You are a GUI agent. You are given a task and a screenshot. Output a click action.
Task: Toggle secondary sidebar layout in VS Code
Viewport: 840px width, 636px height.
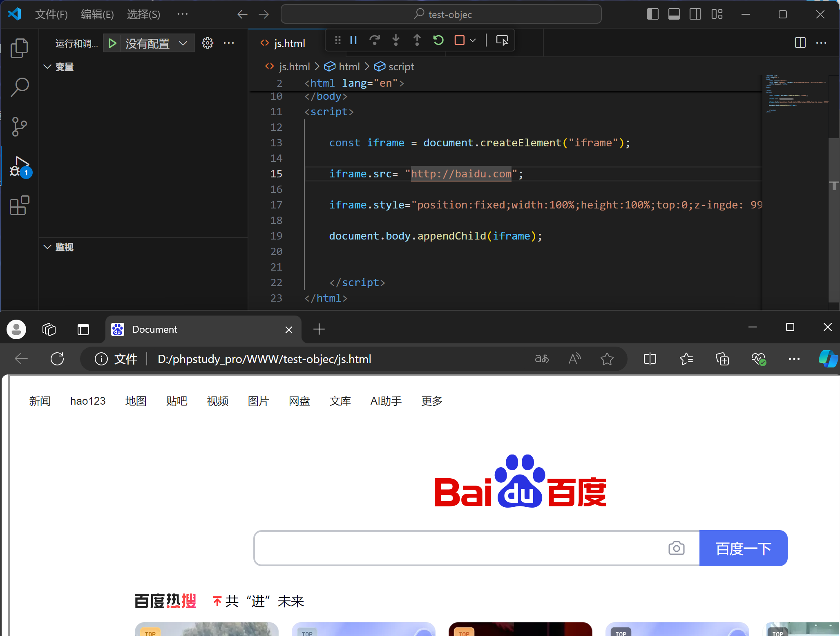coord(695,14)
